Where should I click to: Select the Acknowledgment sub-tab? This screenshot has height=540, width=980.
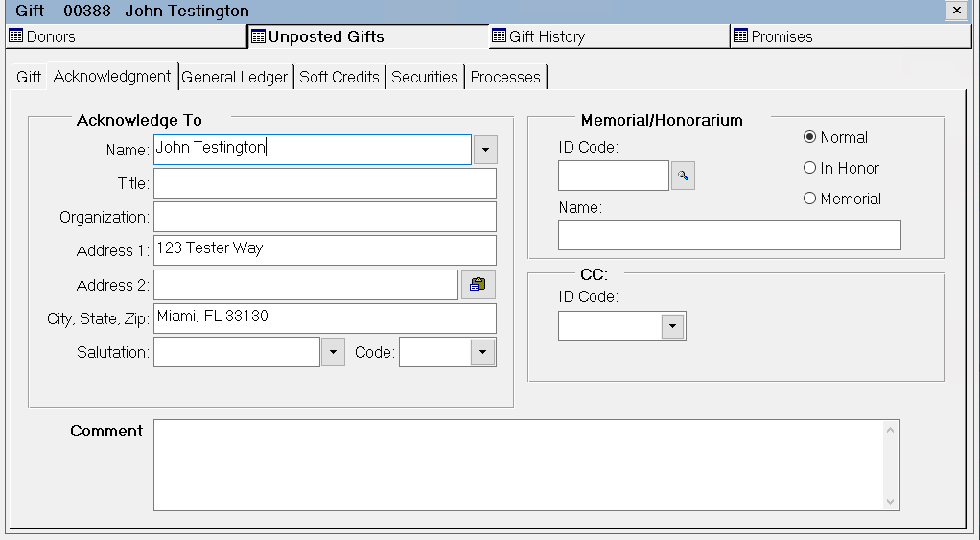(112, 76)
